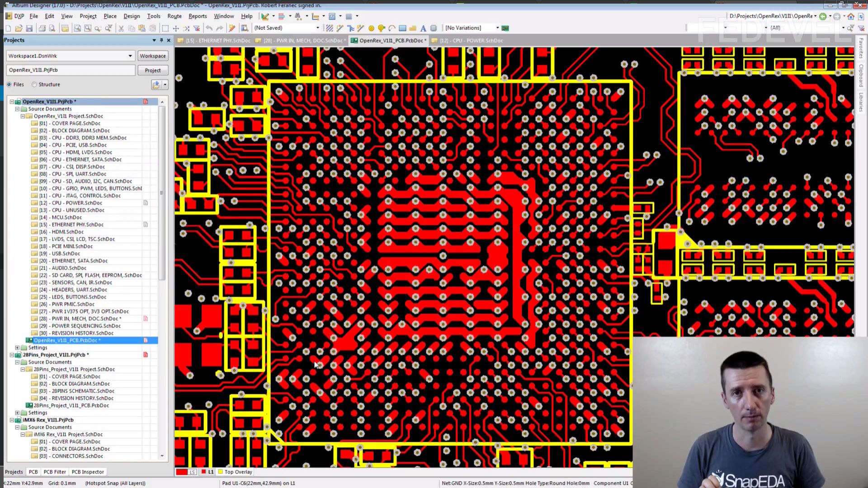Click the Workspace button
The image size is (868, 488).
point(153,56)
